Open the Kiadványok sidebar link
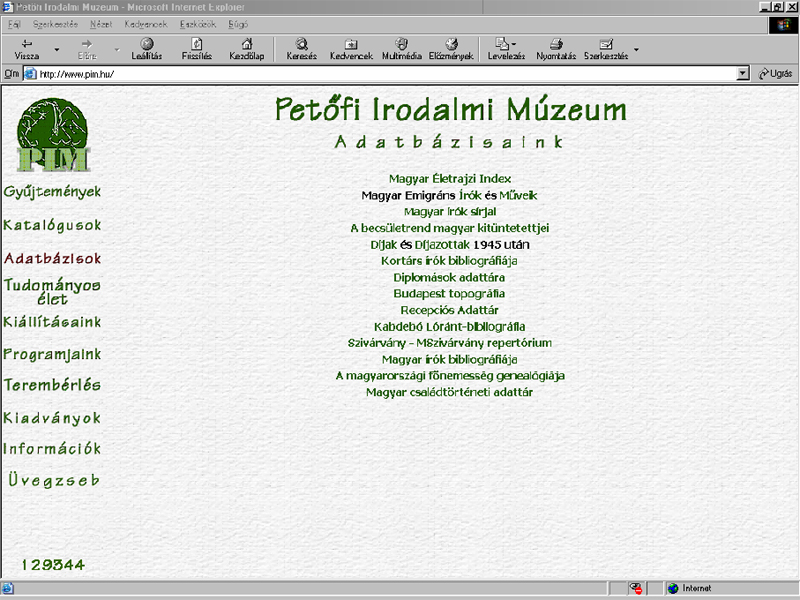 (52, 418)
